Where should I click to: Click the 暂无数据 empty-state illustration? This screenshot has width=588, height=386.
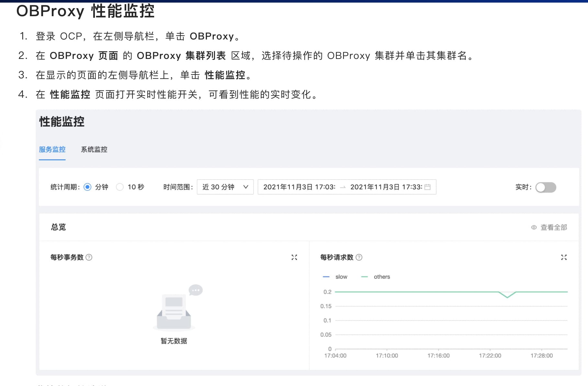177,307
